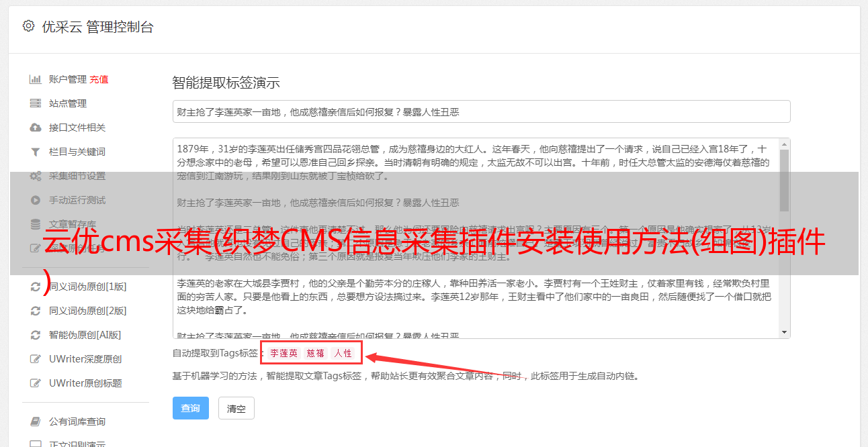868x447 pixels.
Task: Click the 接口文件相关 cloud upload icon
Action: [36, 128]
